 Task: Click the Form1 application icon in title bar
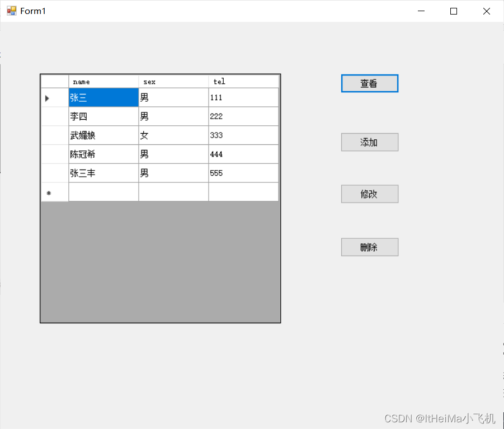(12, 11)
